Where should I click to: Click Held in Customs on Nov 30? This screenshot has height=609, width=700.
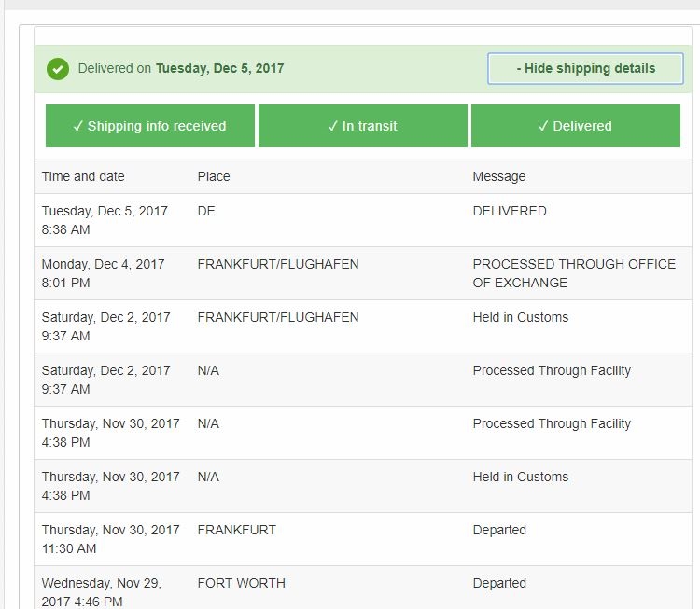pyautogui.click(x=521, y=477)
